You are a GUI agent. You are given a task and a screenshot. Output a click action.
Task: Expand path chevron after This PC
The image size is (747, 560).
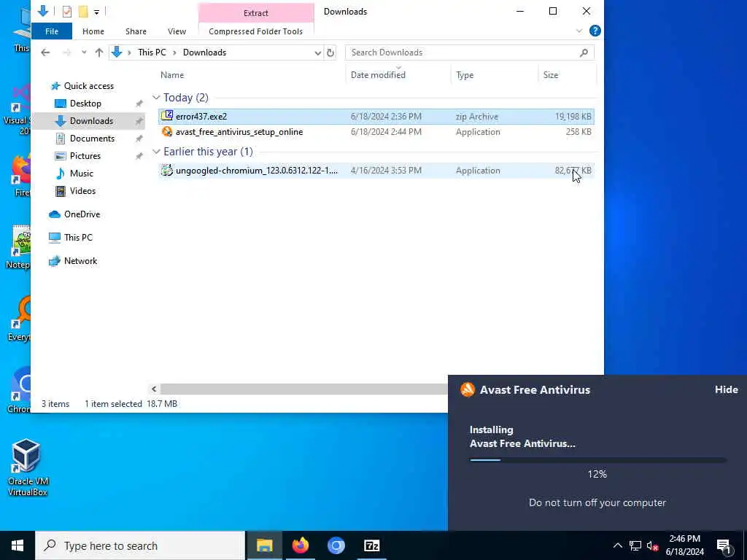click(174, 52)
